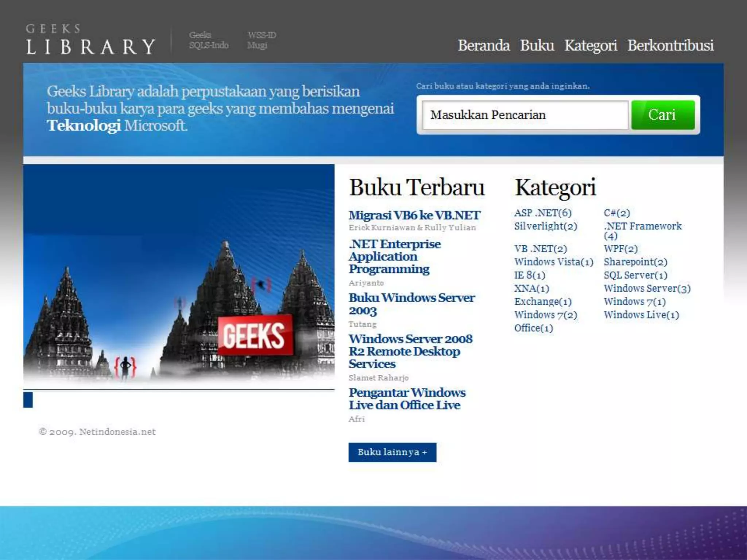Click the blue slide indicator square
The width and height of the screenshot is (747, 560).
tap(28, 400)
